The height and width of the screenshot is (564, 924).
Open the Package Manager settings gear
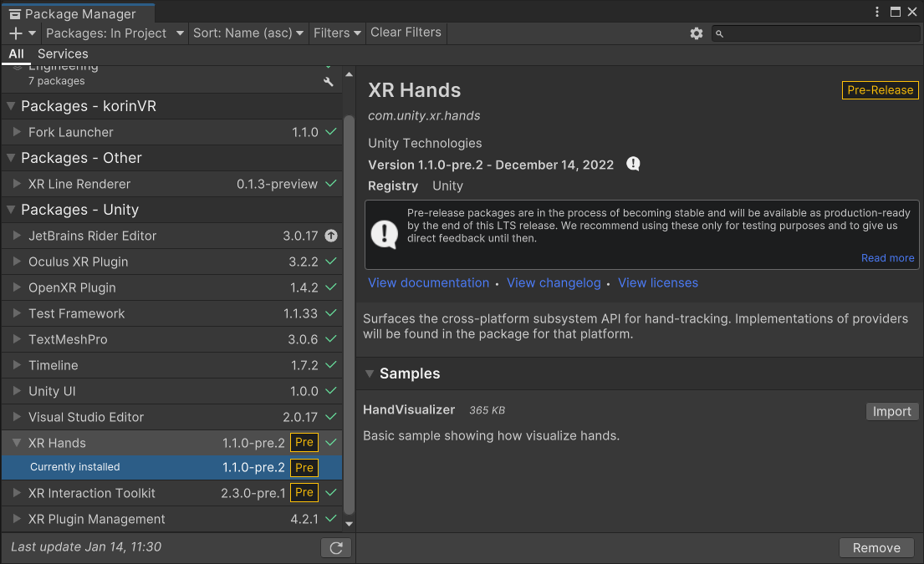pyautogui.click(x=696, y=33)
